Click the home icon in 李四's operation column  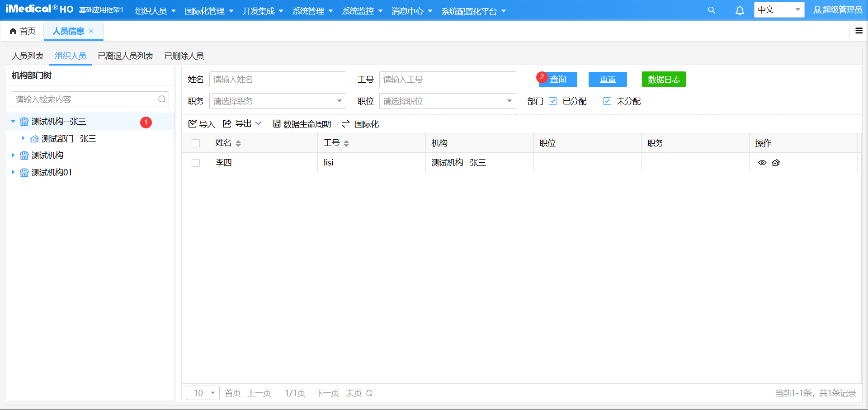pos(776,163)
